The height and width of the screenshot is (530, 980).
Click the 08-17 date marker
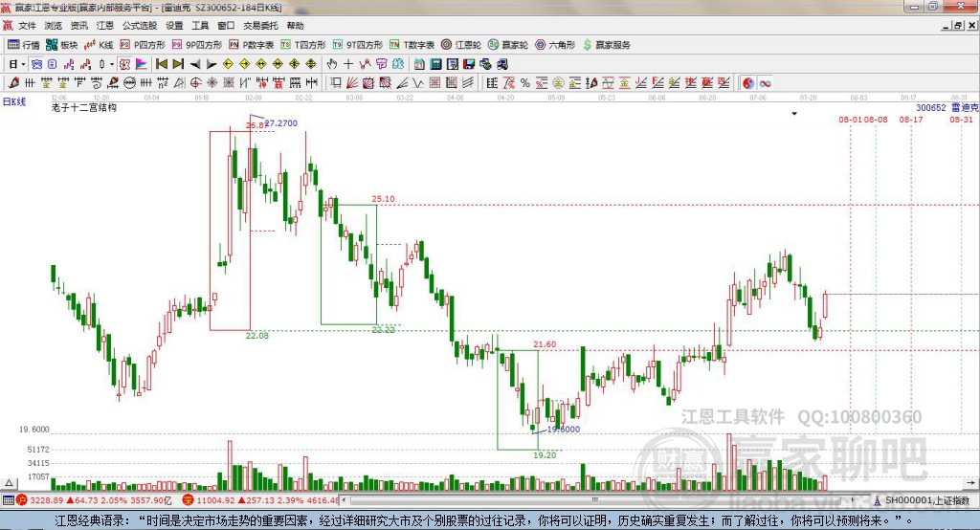[911, 120]
